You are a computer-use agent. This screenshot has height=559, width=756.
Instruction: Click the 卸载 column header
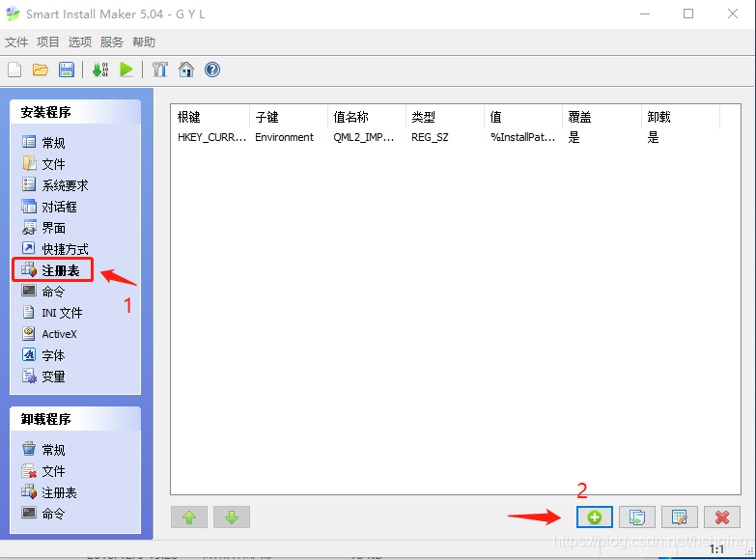click(x=681, y=117)
